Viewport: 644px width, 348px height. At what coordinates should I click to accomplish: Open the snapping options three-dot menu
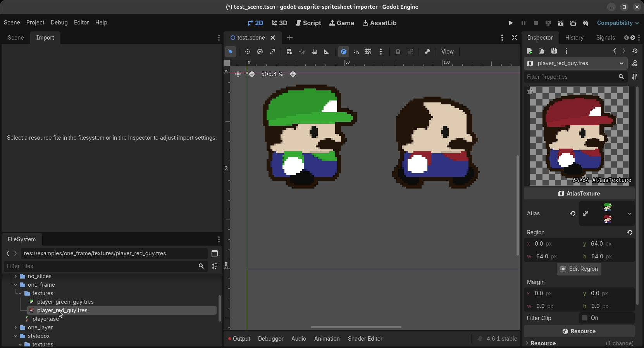point(381,52)
